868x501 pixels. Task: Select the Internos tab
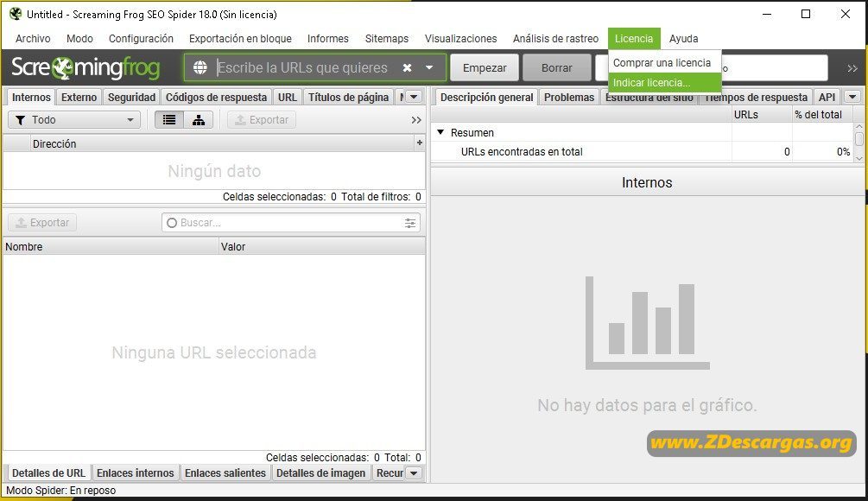click(31, 97)
